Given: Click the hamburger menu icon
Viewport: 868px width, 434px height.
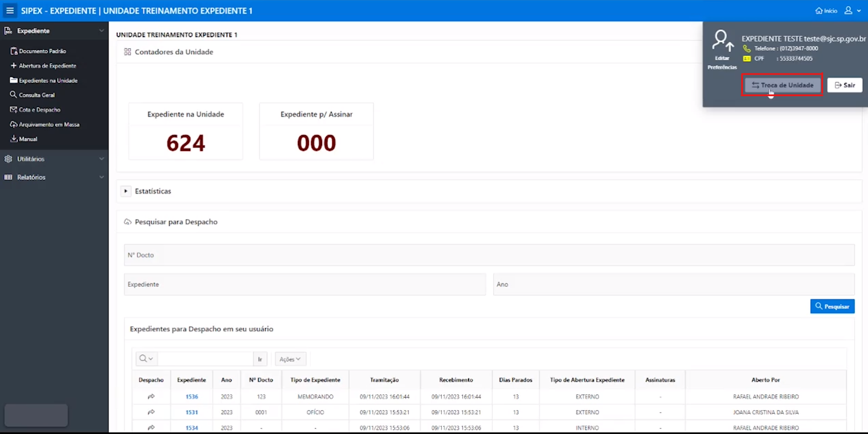Looking at the screenshot, I should (x=10, y=10).
